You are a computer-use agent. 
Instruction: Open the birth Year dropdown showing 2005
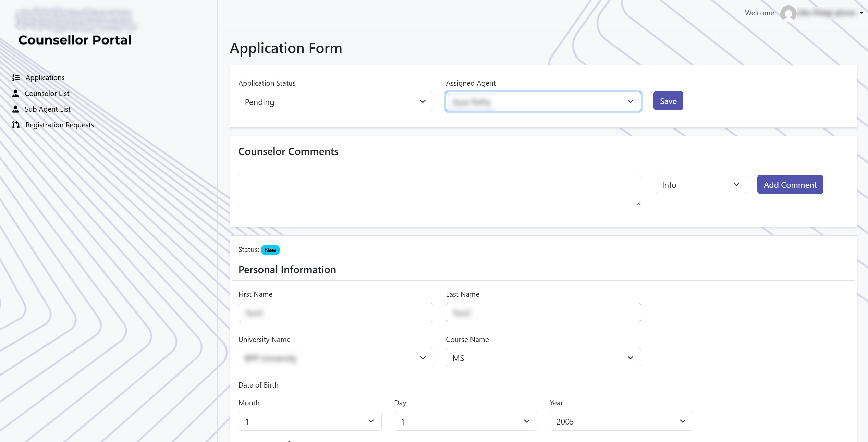(x=621, y=421)
